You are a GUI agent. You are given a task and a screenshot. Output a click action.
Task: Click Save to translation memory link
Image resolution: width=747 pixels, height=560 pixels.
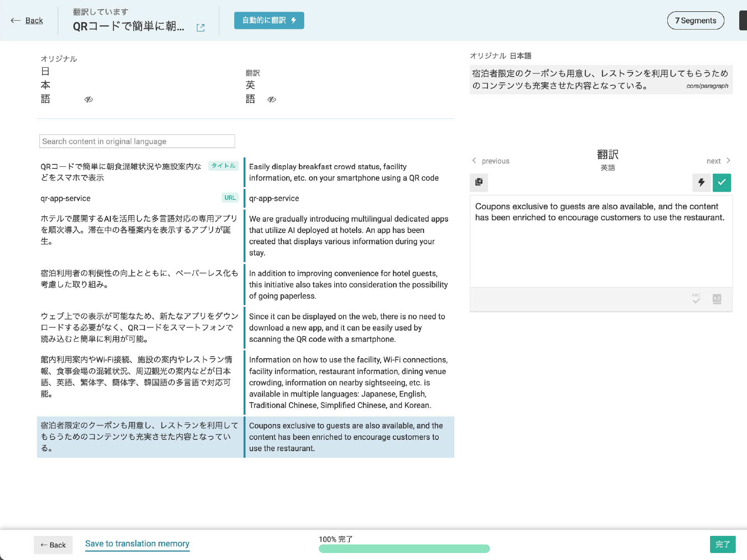click(x=137, y=544)
